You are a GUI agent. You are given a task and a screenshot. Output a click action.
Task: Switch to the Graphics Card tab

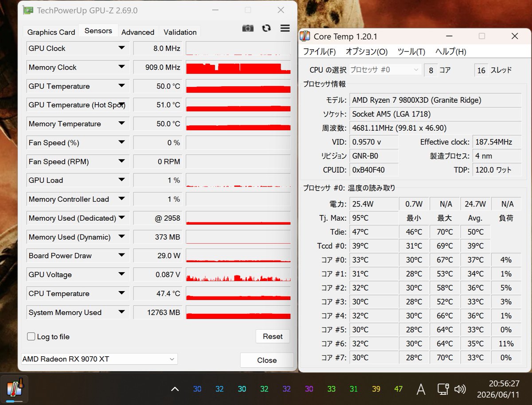point(51,32)
